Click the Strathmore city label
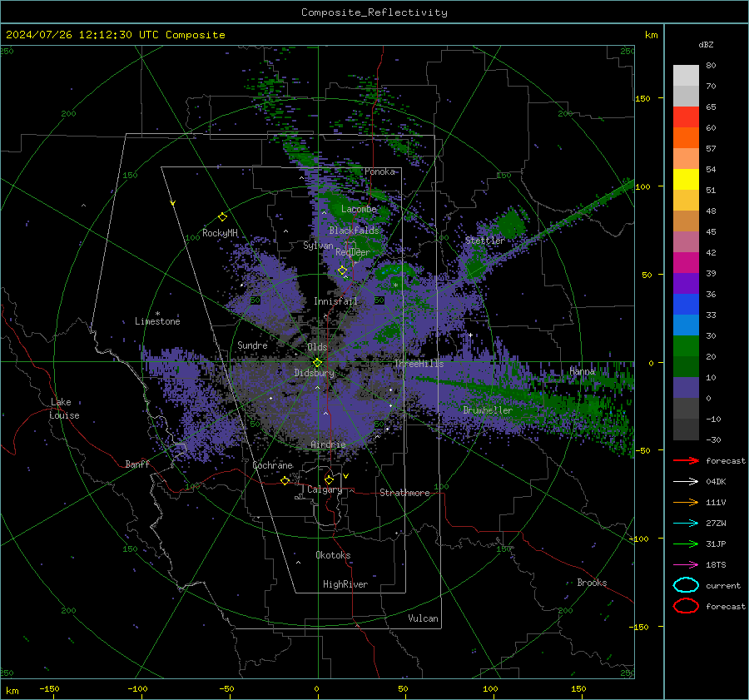 pos(404,493)
